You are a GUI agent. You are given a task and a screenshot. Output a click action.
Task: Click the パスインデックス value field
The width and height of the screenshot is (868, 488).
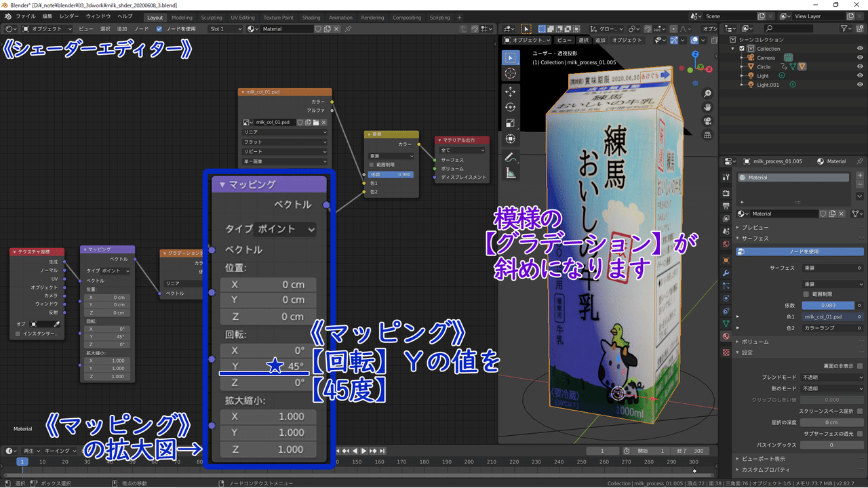831,445
